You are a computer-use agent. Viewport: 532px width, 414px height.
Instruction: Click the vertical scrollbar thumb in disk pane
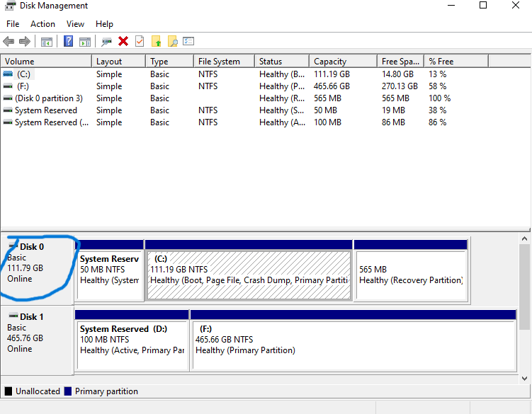[x=524, y=287]
